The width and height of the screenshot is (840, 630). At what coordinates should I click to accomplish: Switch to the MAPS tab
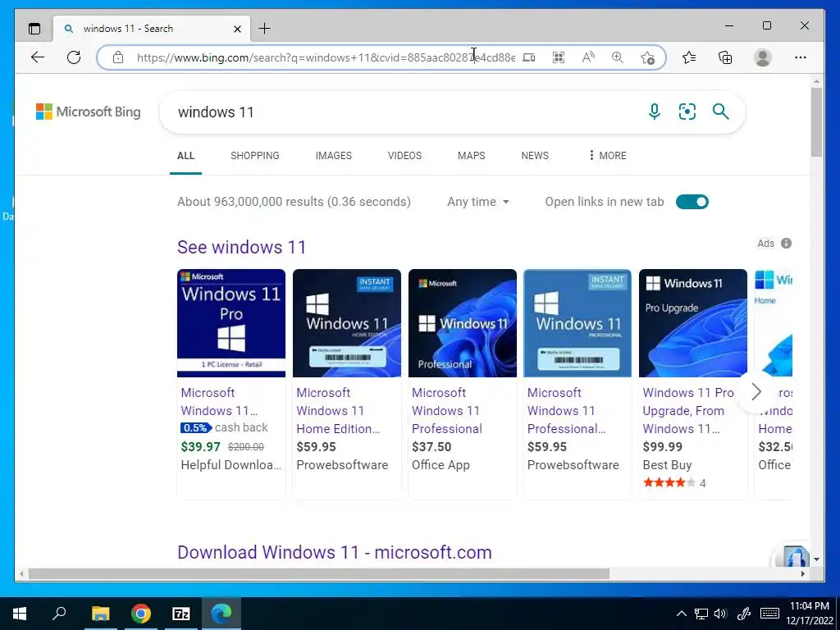point(471,156)
